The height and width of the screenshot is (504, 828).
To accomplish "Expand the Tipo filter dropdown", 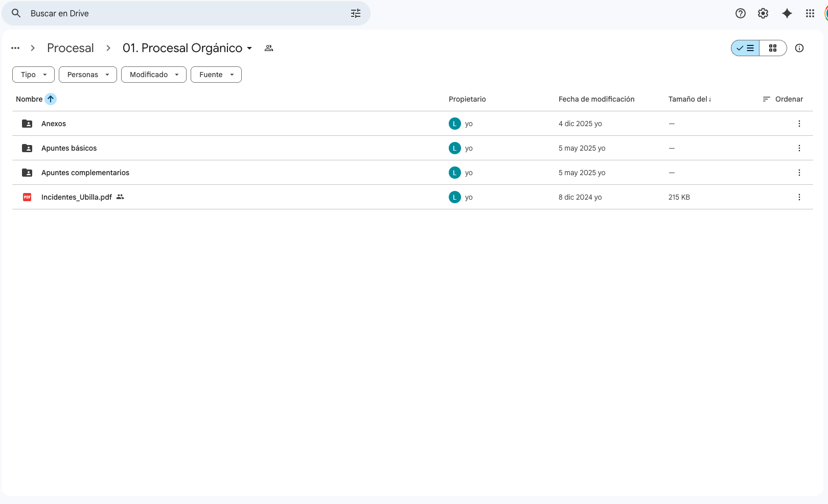I will coord(33,75).
